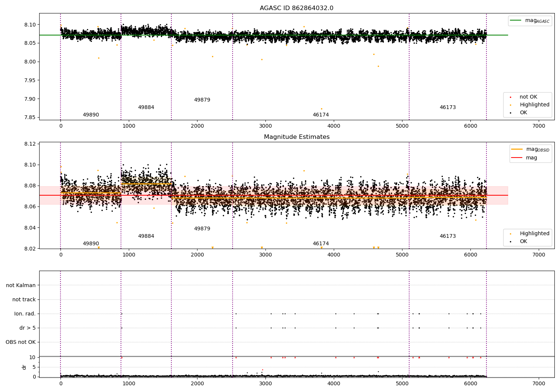The width and height of the screenshot is (560, 392).
Task: Select x-axis tick 6000 under bottom dr plot
Action: tap(470, 383)
